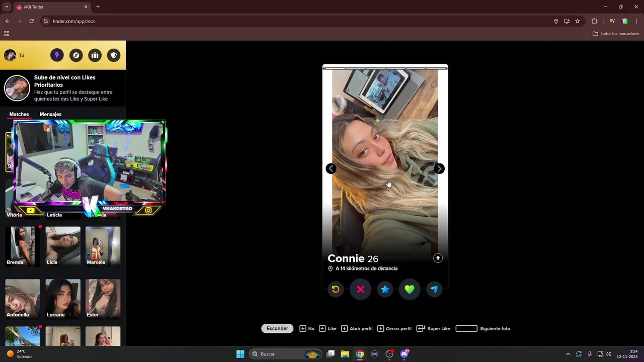Open the Windows Start menu

240,354
